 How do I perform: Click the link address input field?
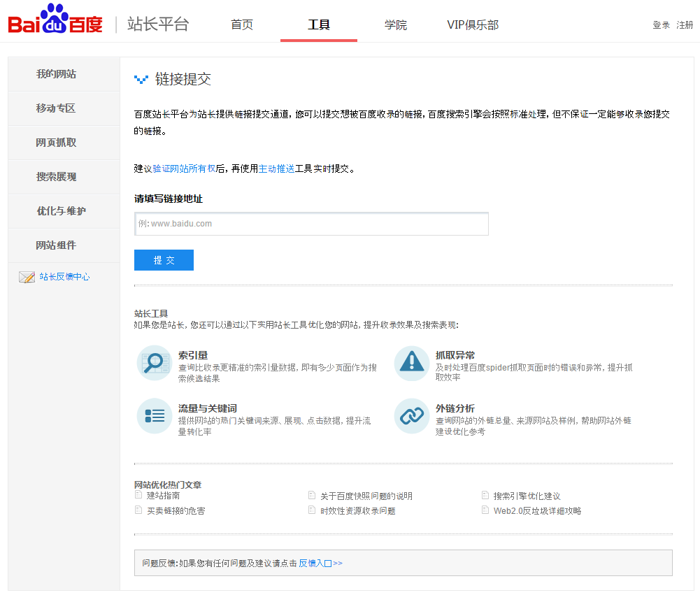pos(310,223)
